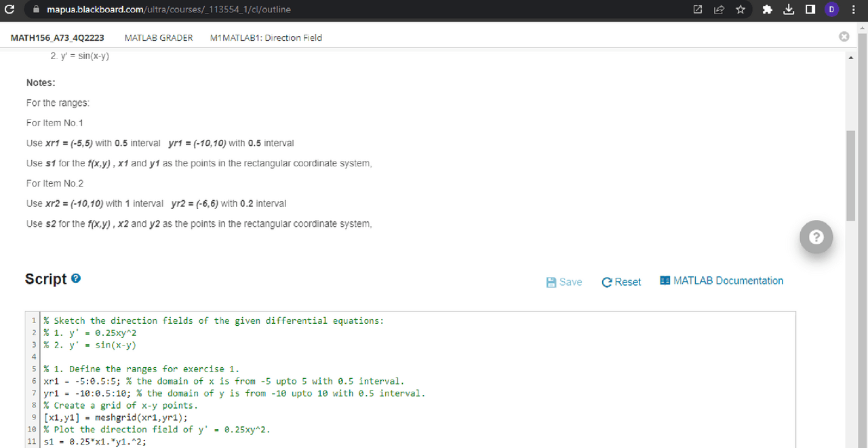The width and height of the screenshot is (868, 448).
Task: Open MATLAB Documentation
Action: coord(721,280)
